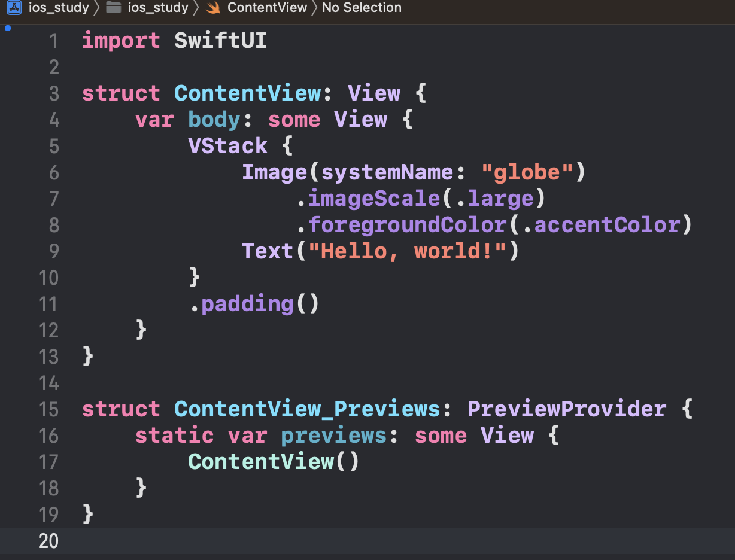Click the Xcode project icon in the jump bar
The height and width of the screenshot is (560, 735).
coord(14,8)
